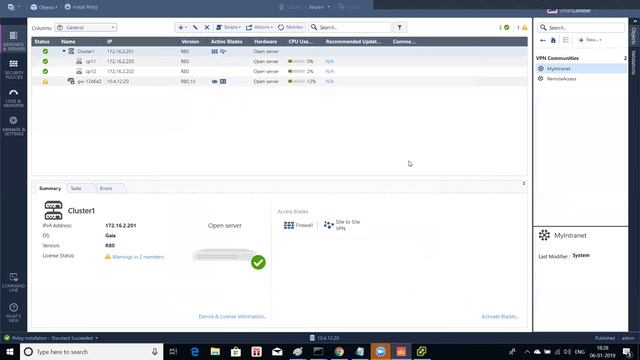640x360 pixels.
Task: Click the taskbar search box
Action: pos(91,351)
